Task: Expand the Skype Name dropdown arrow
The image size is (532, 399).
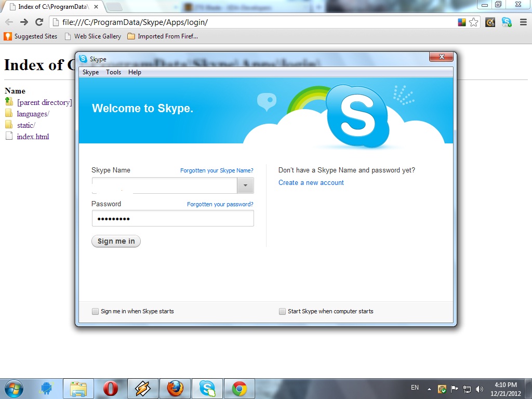Action: 245,185
